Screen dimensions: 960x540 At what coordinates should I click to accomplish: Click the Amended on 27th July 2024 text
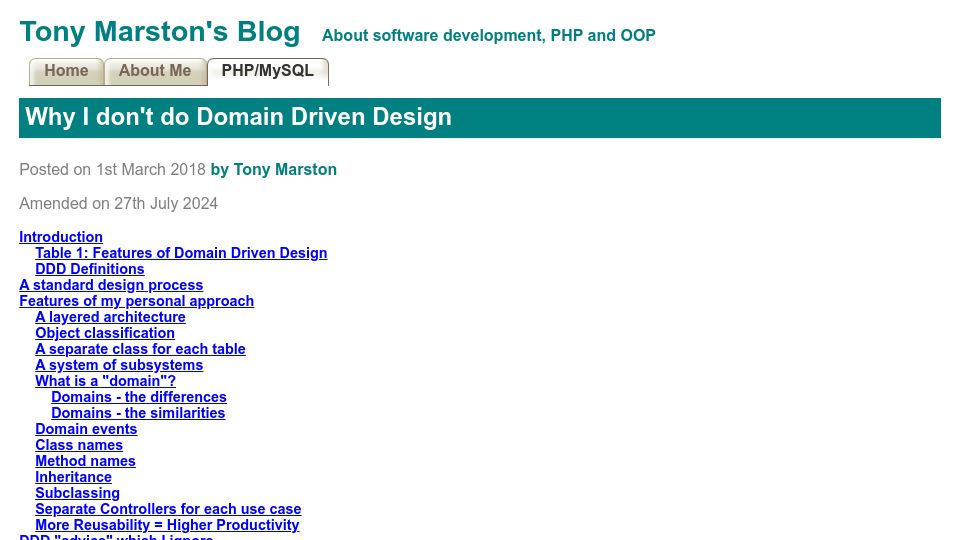click(118, 203)
